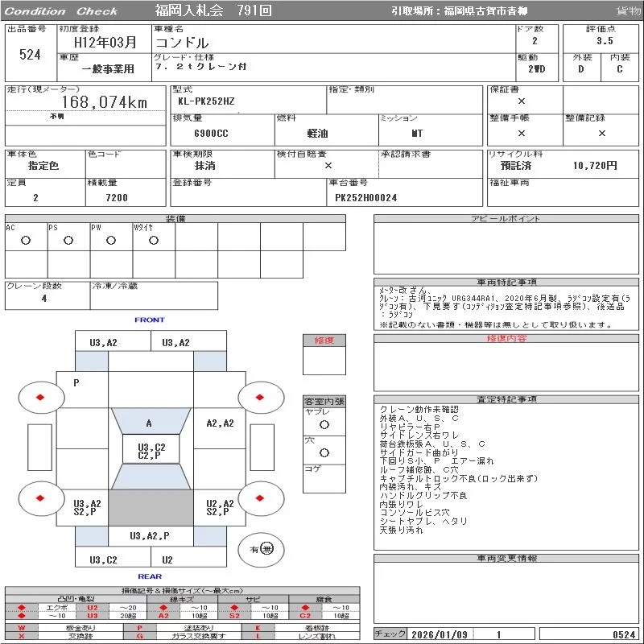Toggle the AC equipment circle
Screen dimensions: 644x644
(x=26, y=240)
